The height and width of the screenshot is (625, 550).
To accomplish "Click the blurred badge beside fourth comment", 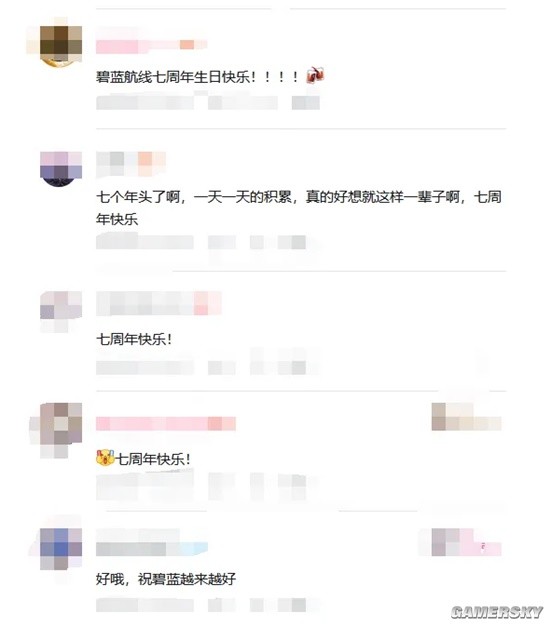I will coord(466,417).
